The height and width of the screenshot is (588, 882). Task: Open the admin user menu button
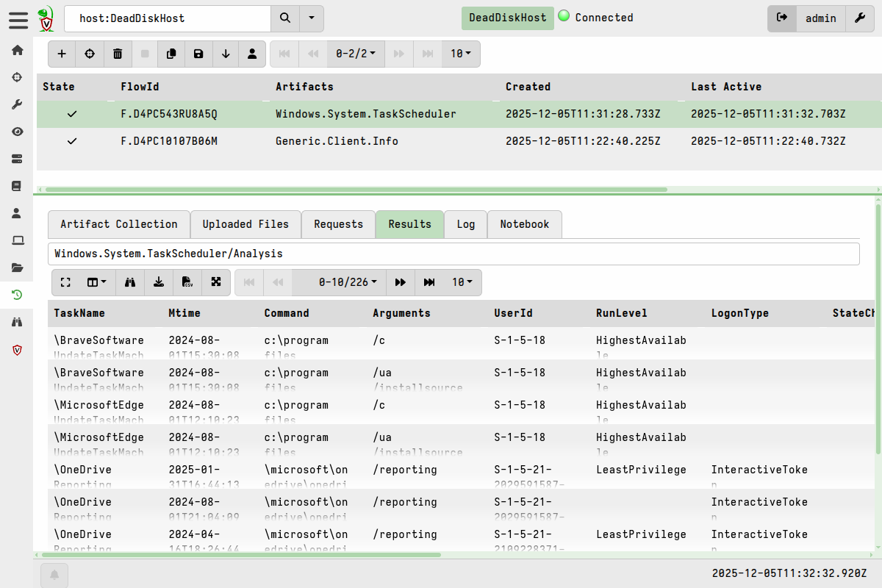coord(821,18)
